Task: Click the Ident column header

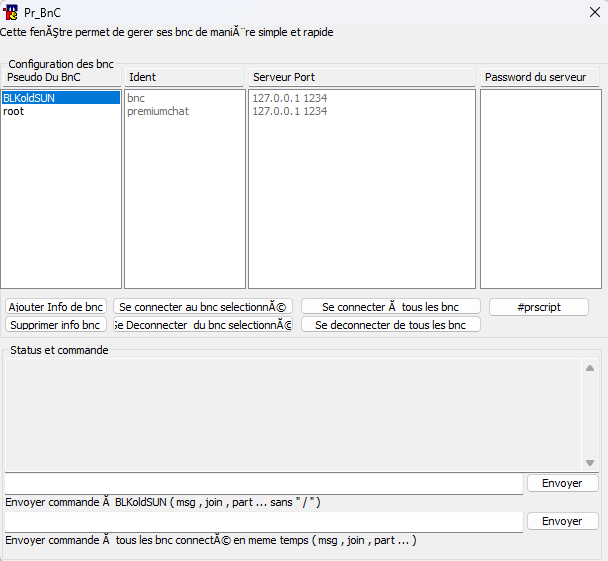Action: click(184, 77)
